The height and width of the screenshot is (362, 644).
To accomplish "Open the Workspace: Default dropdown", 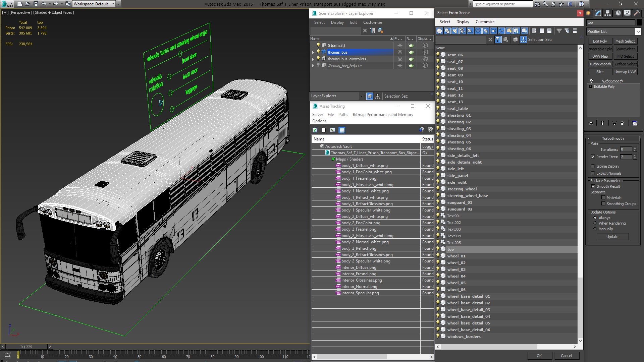I will pos(94,4).
